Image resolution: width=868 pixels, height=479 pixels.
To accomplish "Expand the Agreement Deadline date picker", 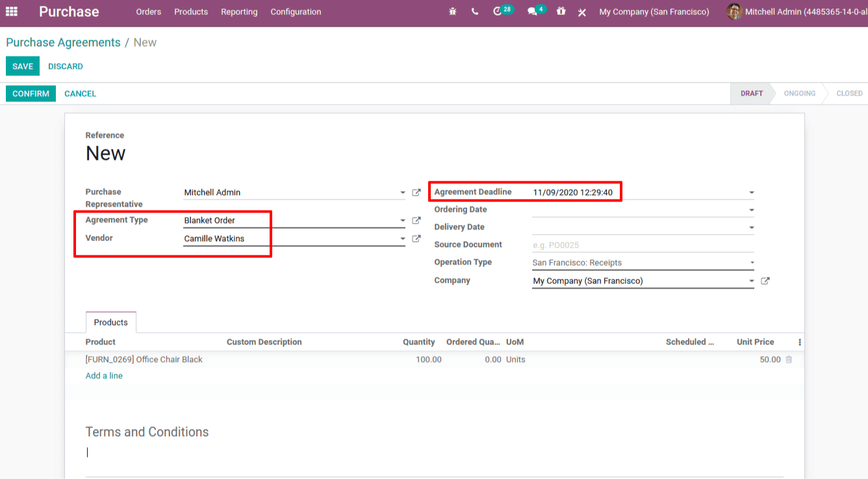I will [x=752, y=192].
